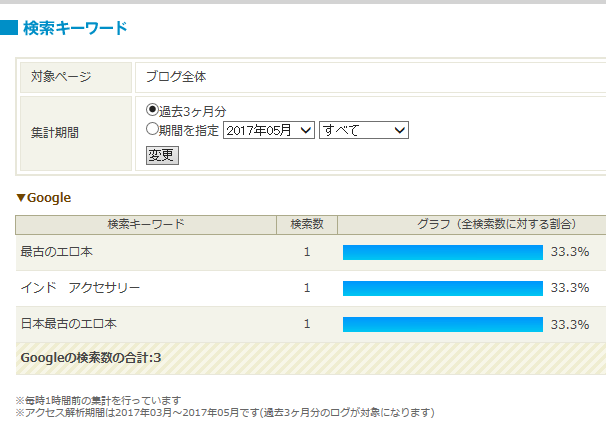Click the blue bar for 最古のエロ本

point(443,252)
